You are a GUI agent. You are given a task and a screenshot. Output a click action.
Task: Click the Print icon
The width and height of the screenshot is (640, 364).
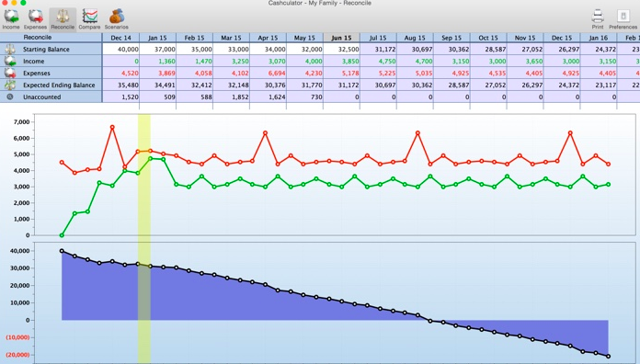[x=598, y=17]
